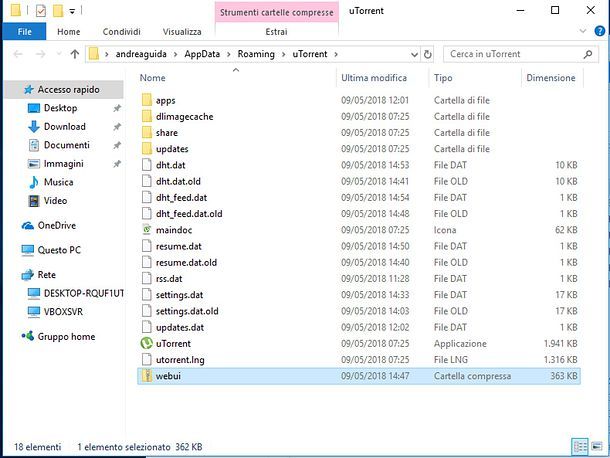Viewport: 610px width, 458px height.
Task: Click the apps folder icon
Action: (147, 100)
